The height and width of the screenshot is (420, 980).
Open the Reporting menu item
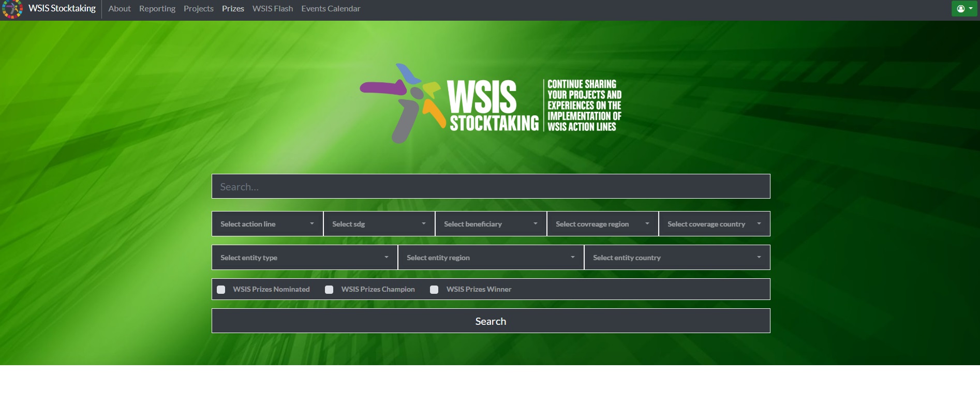(x=157, y=9)
